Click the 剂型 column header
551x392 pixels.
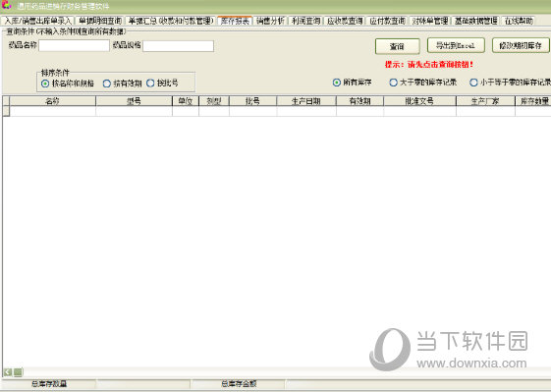(x=214, y=101)
